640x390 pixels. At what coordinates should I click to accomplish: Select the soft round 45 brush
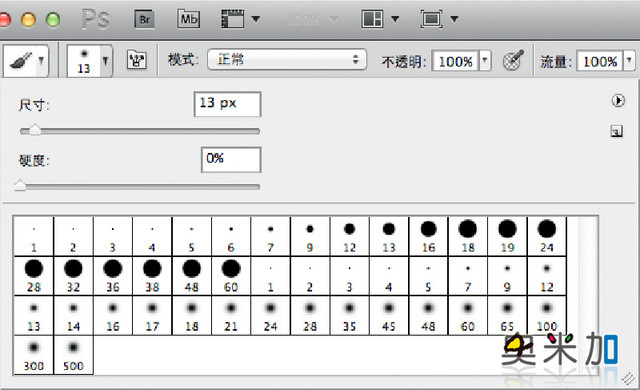point(389,315)
